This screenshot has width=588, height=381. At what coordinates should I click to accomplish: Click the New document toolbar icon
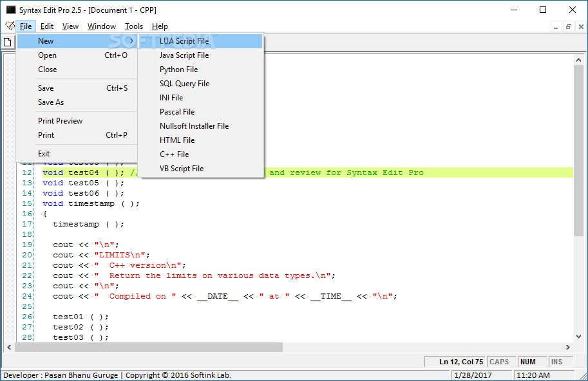click(x=8, y=42)
